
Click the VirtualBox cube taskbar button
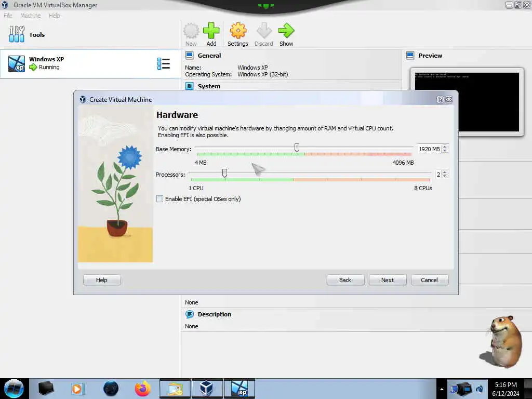[x=207, y=389]
